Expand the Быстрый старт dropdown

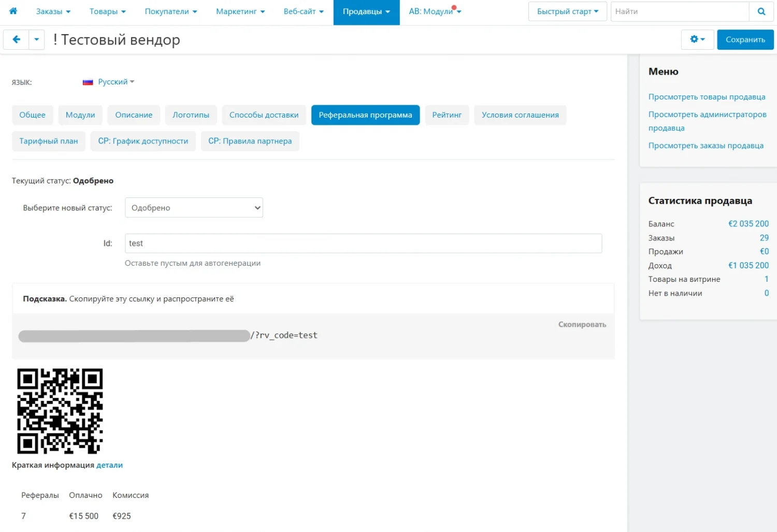(567, 11)
